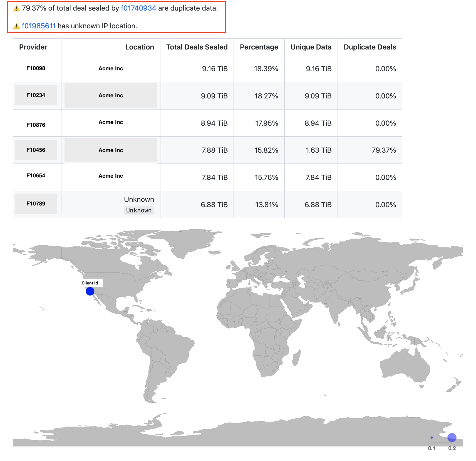
Task: Click the small 0.1 legend dot
Action: click(432, 438)
